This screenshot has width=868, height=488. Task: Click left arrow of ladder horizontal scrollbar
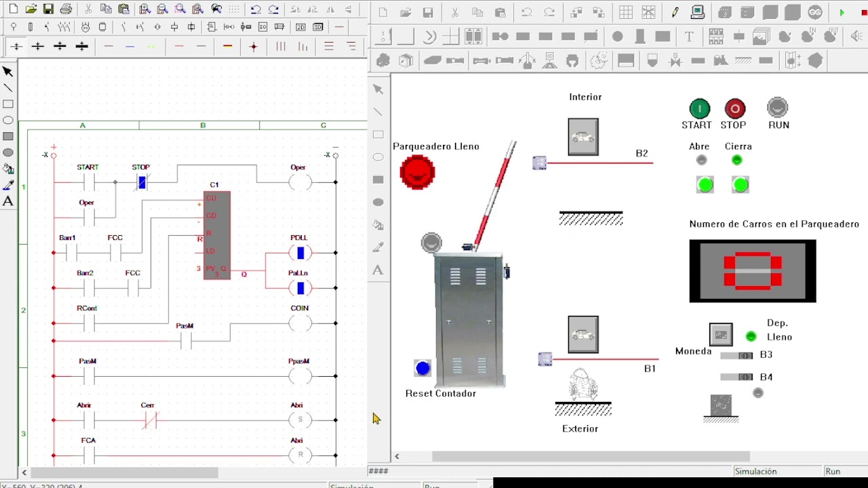point(24,472)
